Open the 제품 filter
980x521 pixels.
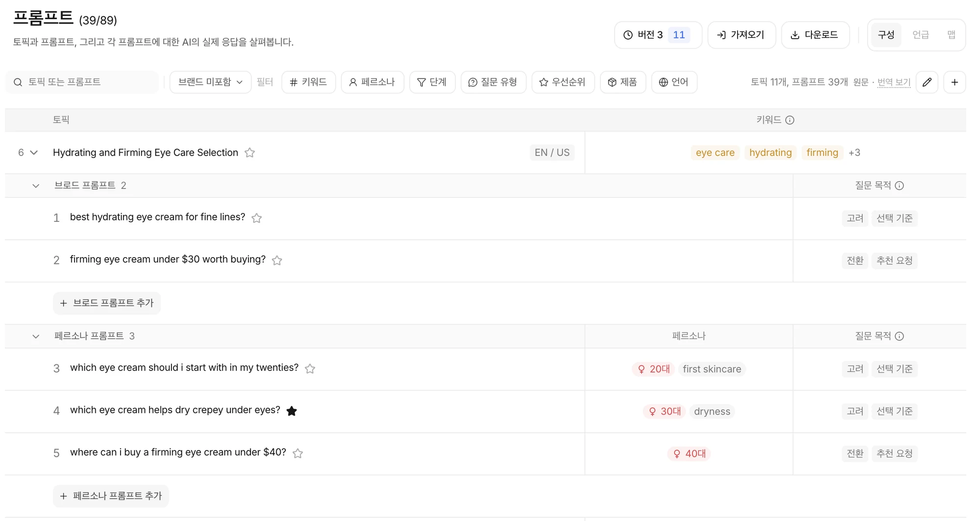[623, 82]
